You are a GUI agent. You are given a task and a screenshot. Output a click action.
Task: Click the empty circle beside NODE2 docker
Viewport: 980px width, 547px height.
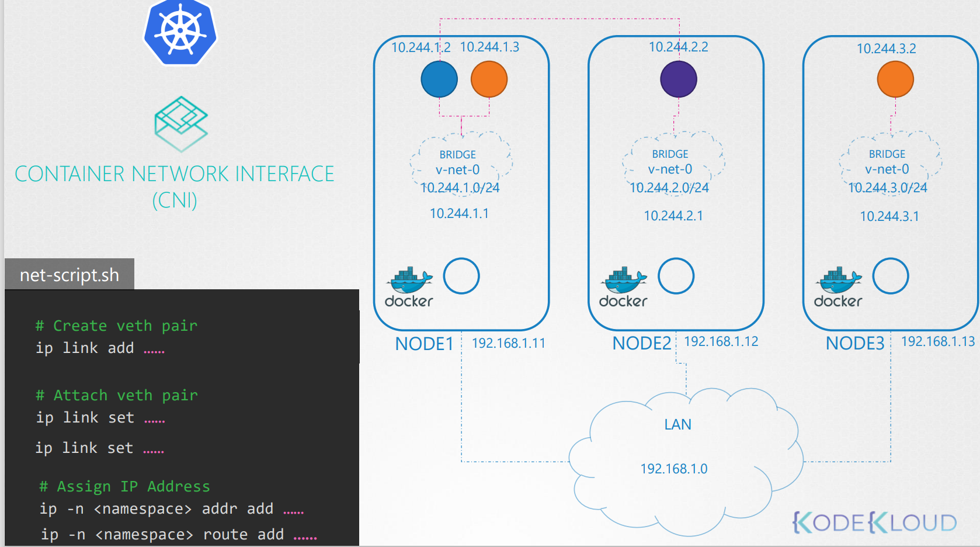click(676, 276)
